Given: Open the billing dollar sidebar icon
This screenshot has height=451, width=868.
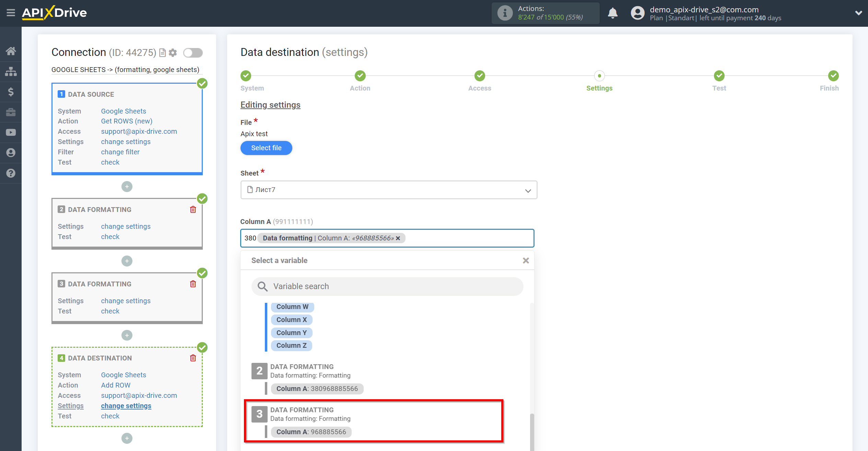Looking at the screenshot, I should click(x=11, y=92).
